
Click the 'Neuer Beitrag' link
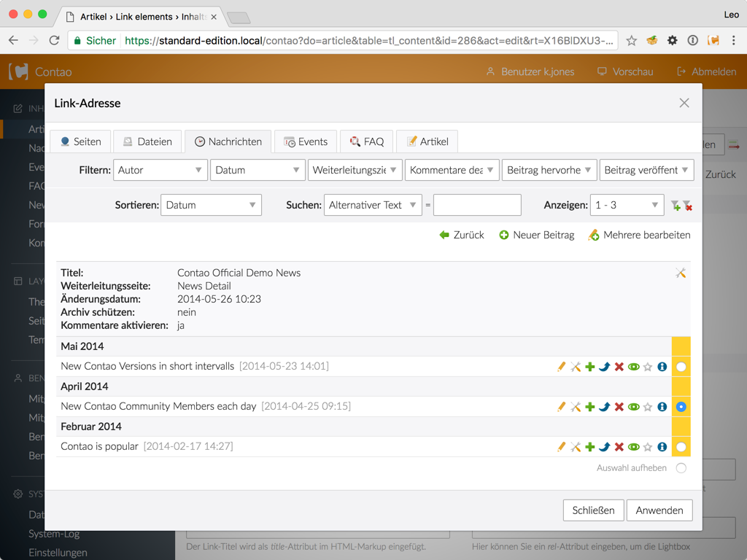(536, 235)
